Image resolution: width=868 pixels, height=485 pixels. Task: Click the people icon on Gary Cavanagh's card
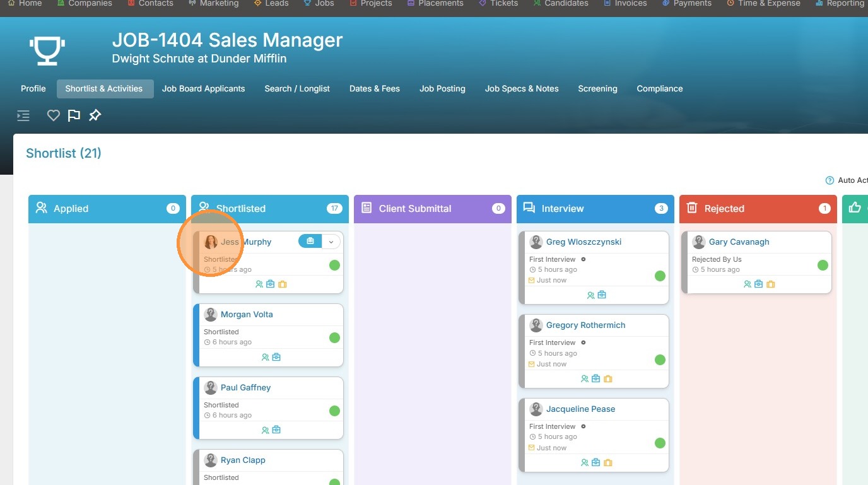click(748, 284)
